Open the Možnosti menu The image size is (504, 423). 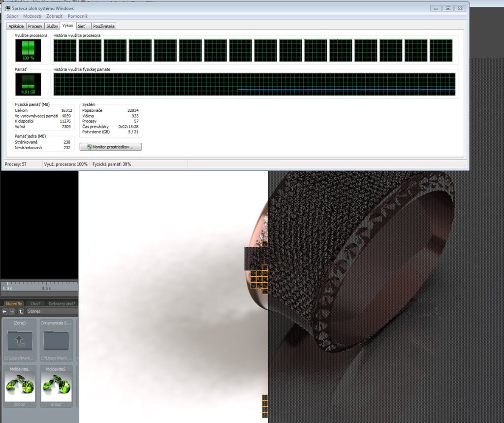click(x=32, y=16)
